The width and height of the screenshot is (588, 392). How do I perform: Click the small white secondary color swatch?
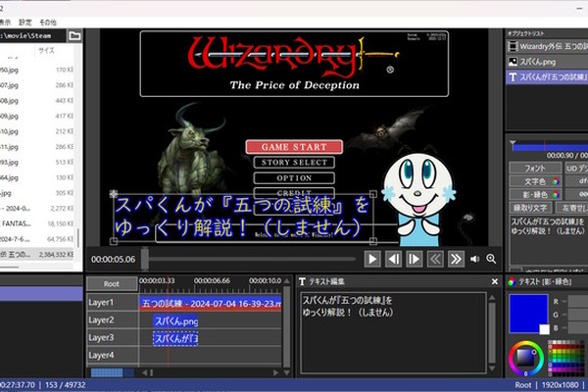click(x=545, y=329)
